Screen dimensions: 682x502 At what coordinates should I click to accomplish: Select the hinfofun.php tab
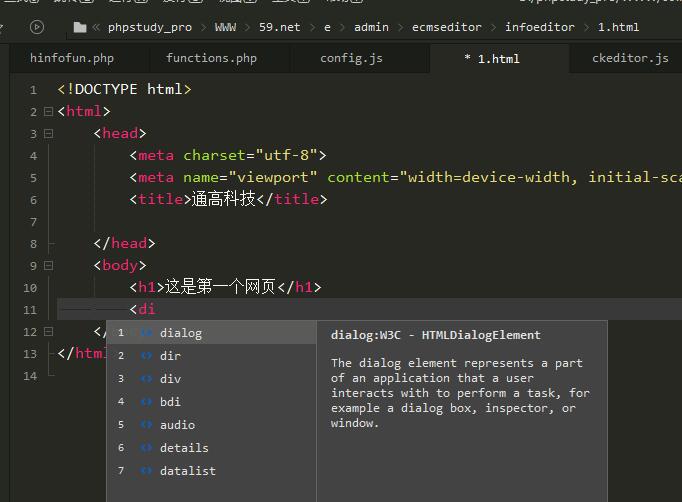pyautogui.click(x=72, y=58)
